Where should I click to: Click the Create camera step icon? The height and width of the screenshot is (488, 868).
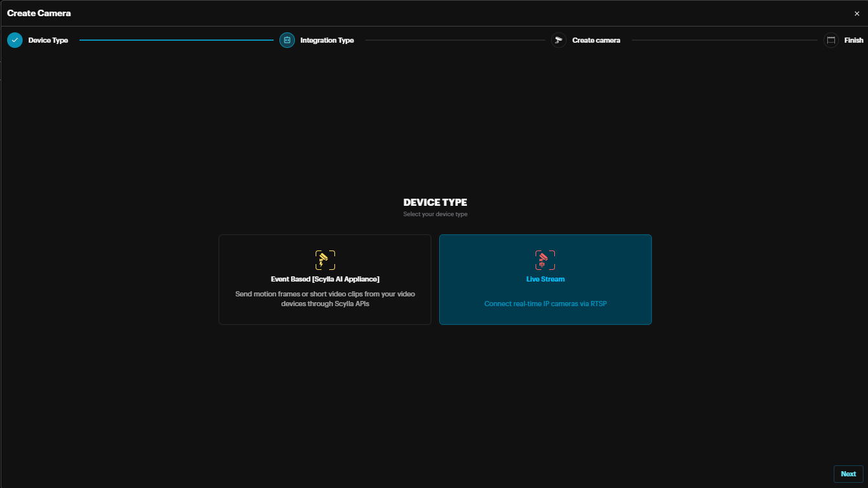click(559, 40)
